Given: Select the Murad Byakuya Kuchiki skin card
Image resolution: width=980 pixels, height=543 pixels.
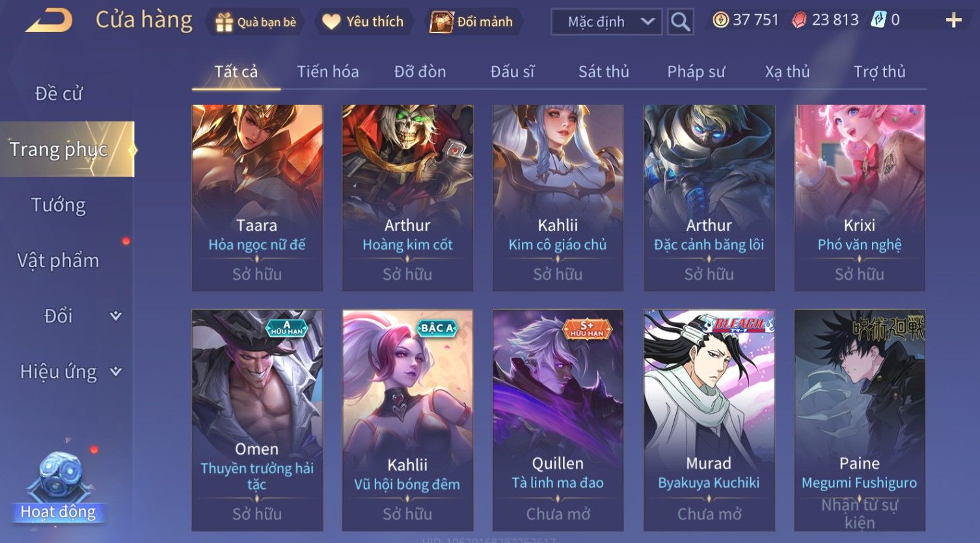Looking at the screenshot, I should click(x=709, y=420).
